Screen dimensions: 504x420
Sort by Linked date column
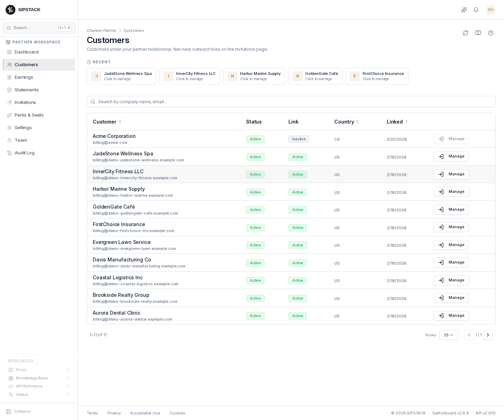(x=397, y=122)
